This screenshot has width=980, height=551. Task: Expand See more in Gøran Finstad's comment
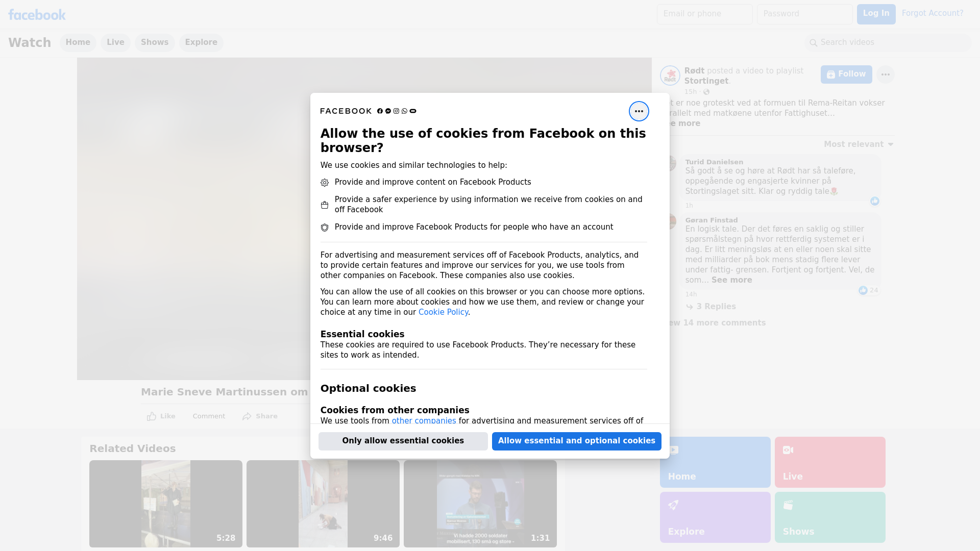pos(731,280)
